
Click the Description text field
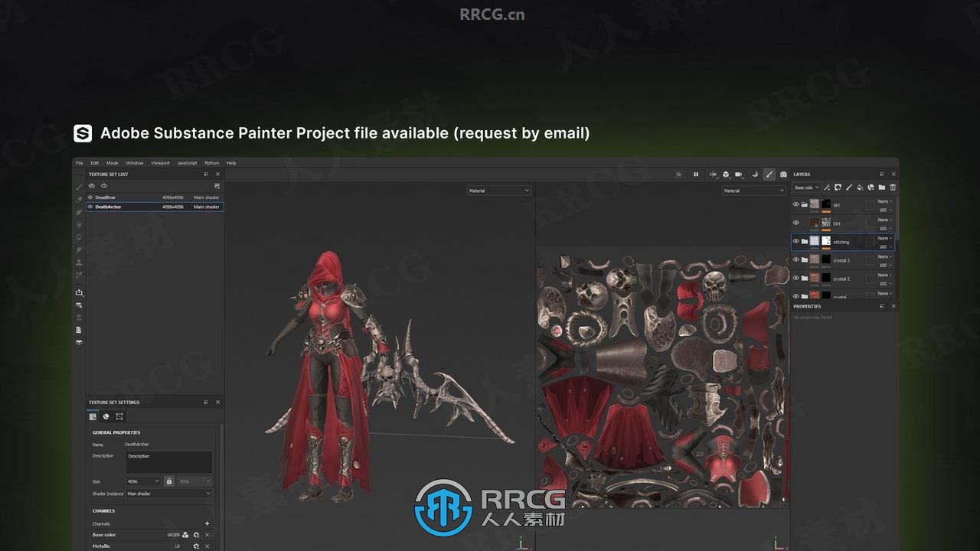[168, 461]
